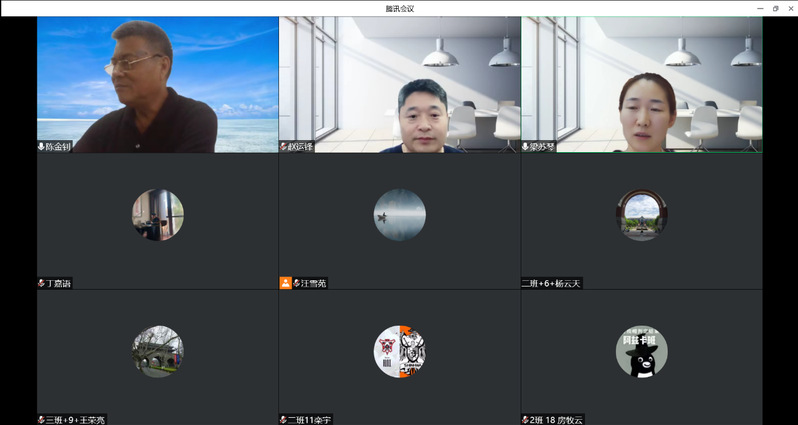Viewport: 798px width, 425px height.
Task: Click the muted mic icon beside 赵运锋
Action: pos(284,146)
